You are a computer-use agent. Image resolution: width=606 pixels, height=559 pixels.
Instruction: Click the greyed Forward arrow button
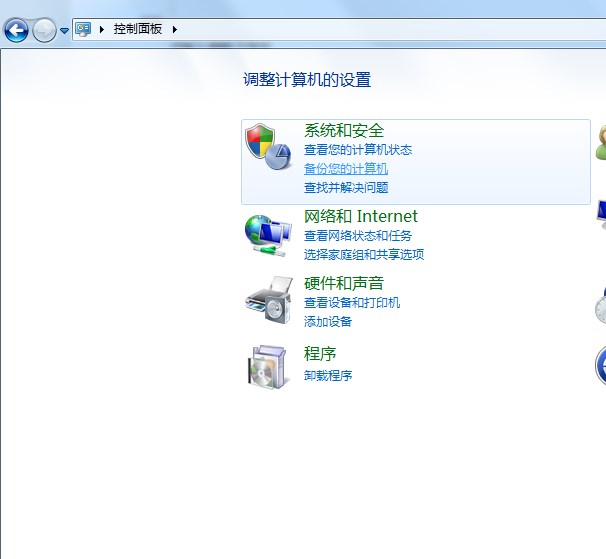coord(44,30)
